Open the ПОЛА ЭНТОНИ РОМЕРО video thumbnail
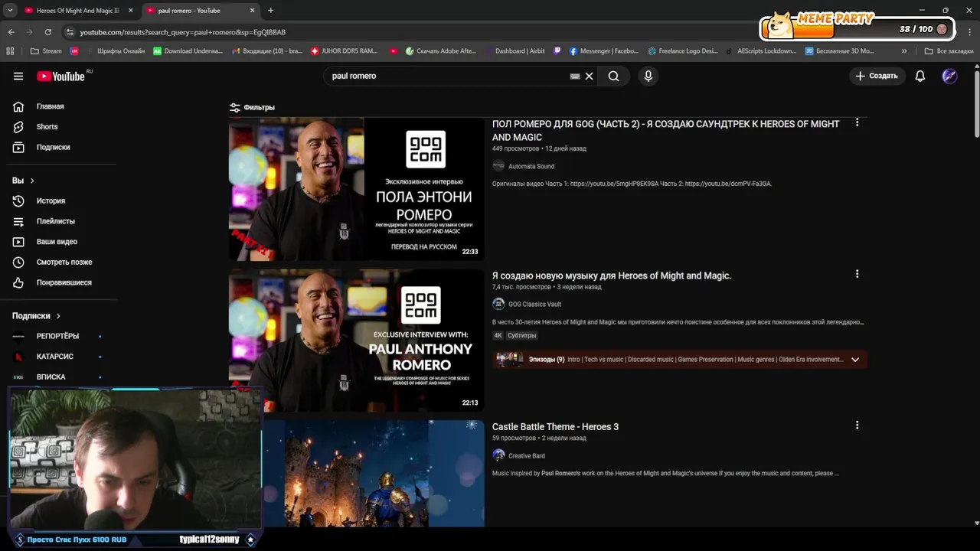This screenshot has width=980, height=551. tap(357, 188)
